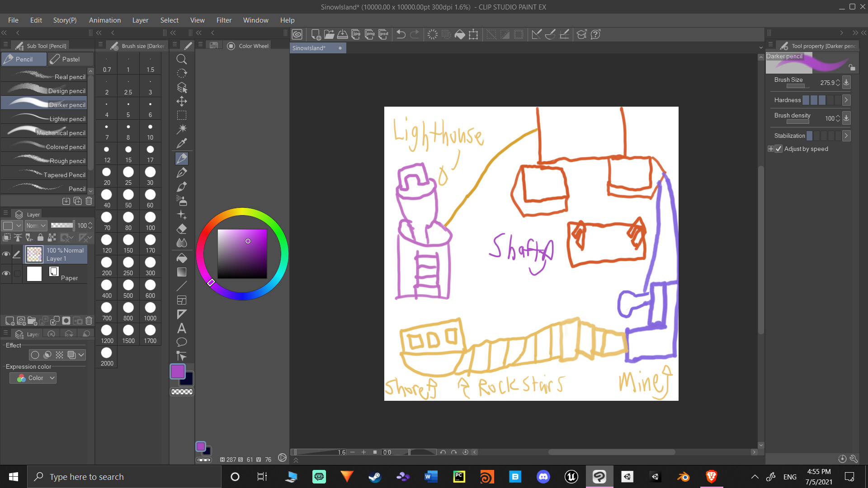Image resolution: width=868 pixels, height=488 pixels.
Task: Toggle Clip to layer below icon
Action: [7, 237]
